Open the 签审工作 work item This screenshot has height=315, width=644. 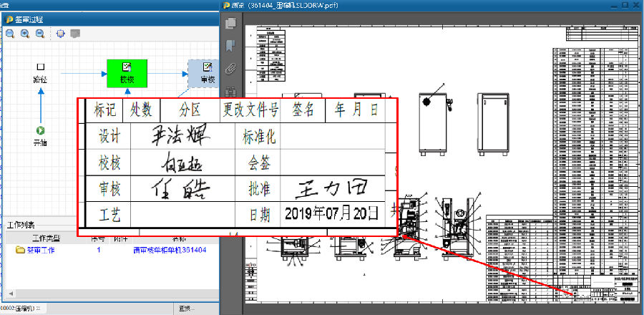coord(41,250)
